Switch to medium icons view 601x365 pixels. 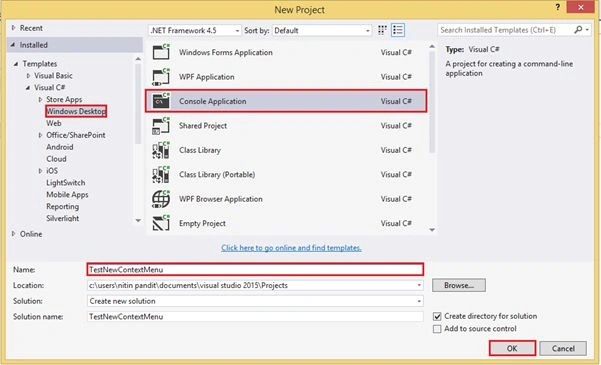382,30
